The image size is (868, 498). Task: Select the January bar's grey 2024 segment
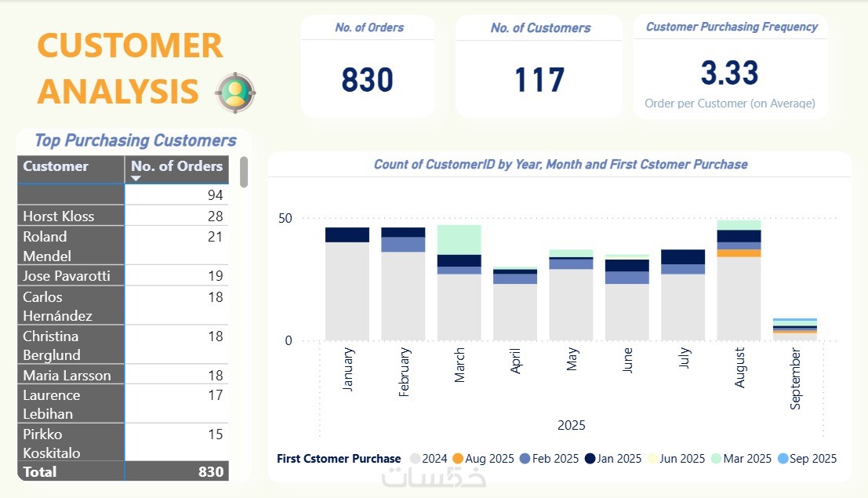pos(347,292)
